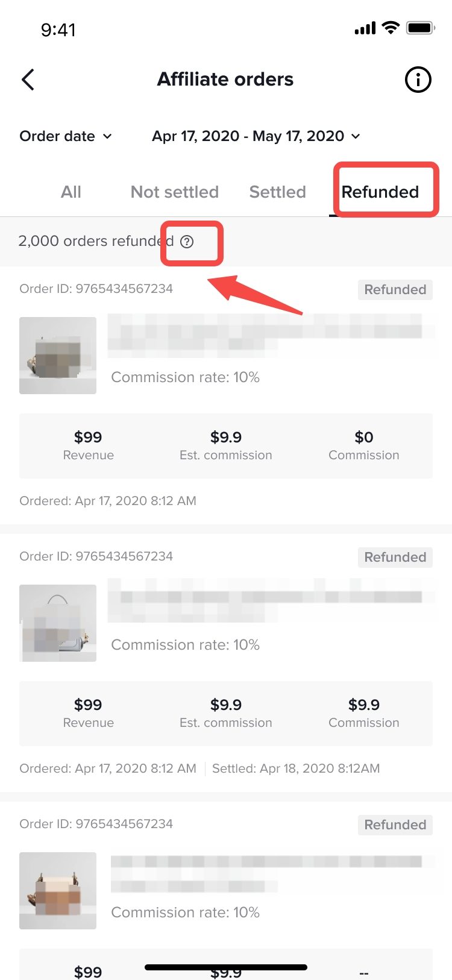Viewport: 452px width, 980px height.
Task: Tap the back arrow icon
Action: tap(28, 80)
